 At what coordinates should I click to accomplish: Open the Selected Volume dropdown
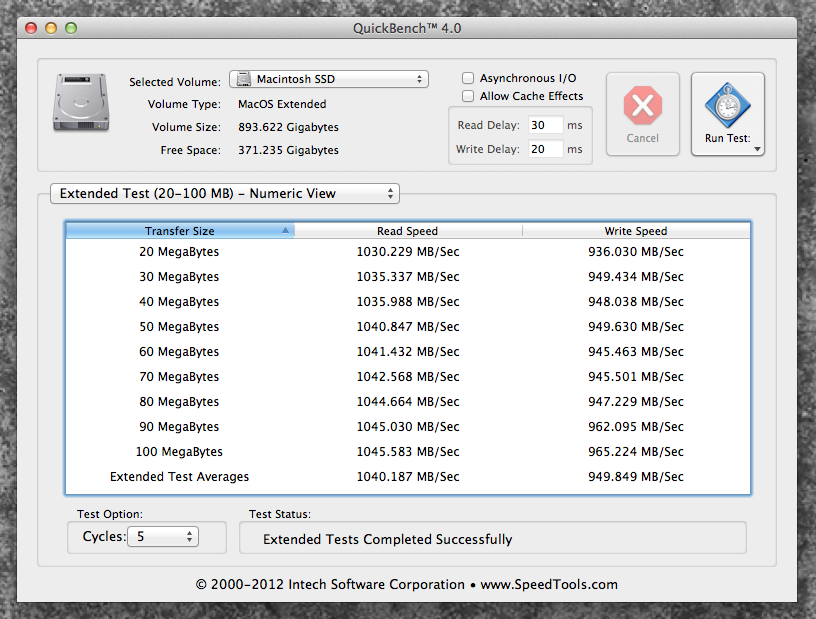329,79
